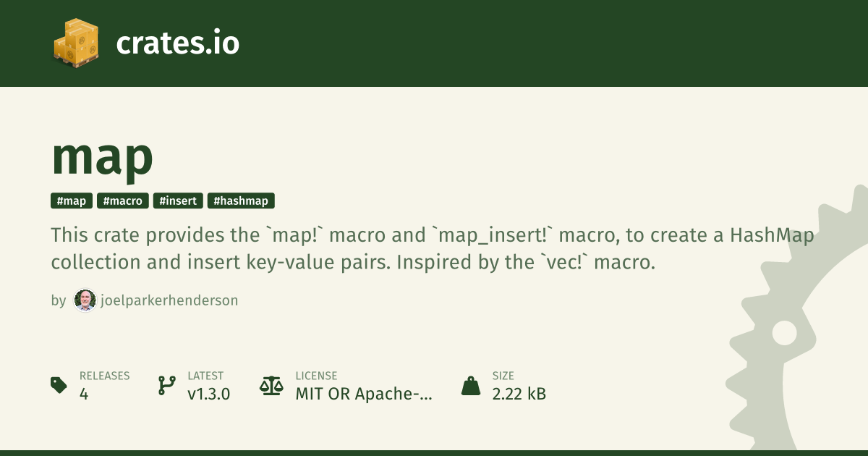
Task: Select the #macro keyword tag
Action: pos(122,201)
